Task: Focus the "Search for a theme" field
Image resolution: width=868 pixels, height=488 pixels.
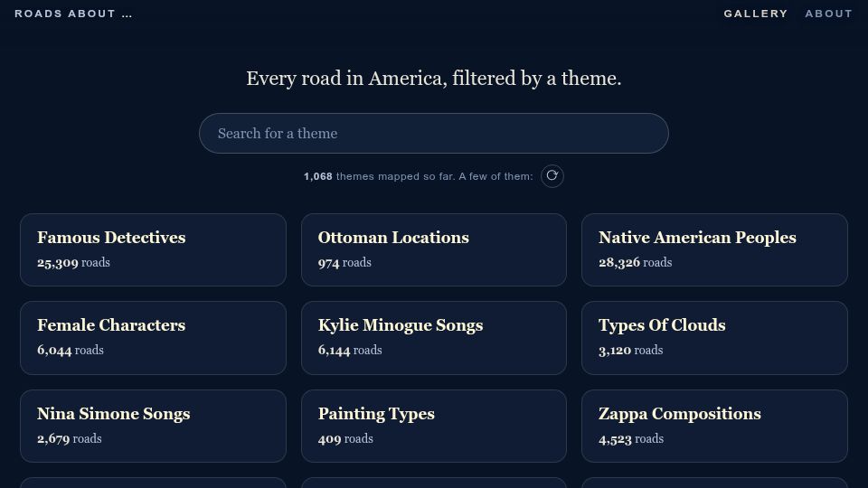Action: click(x=433, y=134)
